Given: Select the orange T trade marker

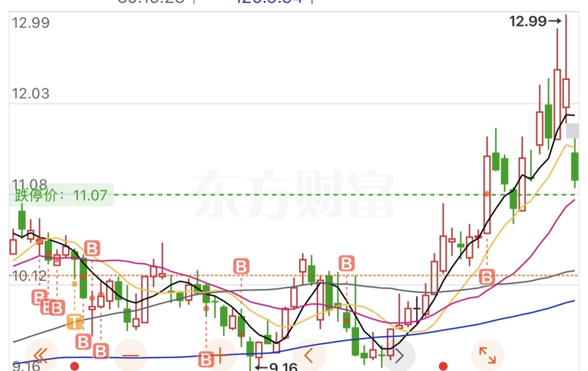Looking at the screenshot, I should pos(74,322).
